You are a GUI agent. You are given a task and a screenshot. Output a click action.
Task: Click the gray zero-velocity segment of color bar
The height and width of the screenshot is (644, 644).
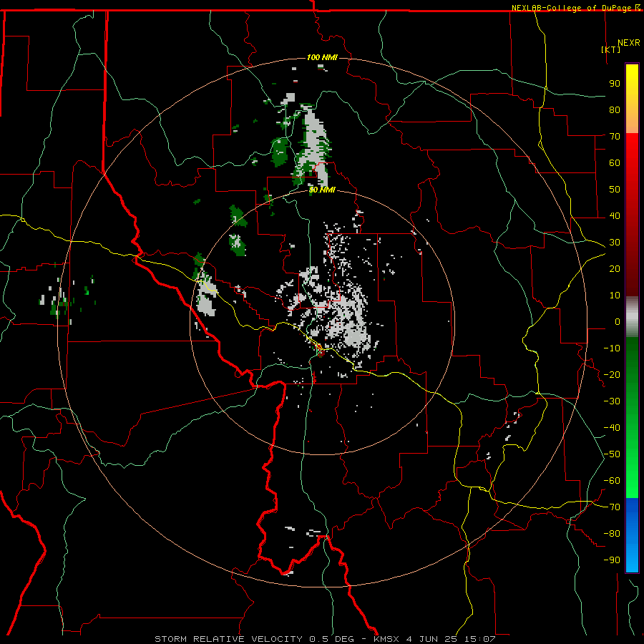(x=632, y=317)
